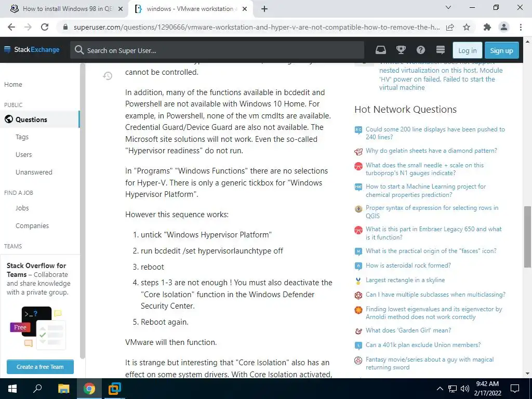This screenshot has height=399, width=532.
Task: Bookmark page with the star icon
Action: click(467, 27)
